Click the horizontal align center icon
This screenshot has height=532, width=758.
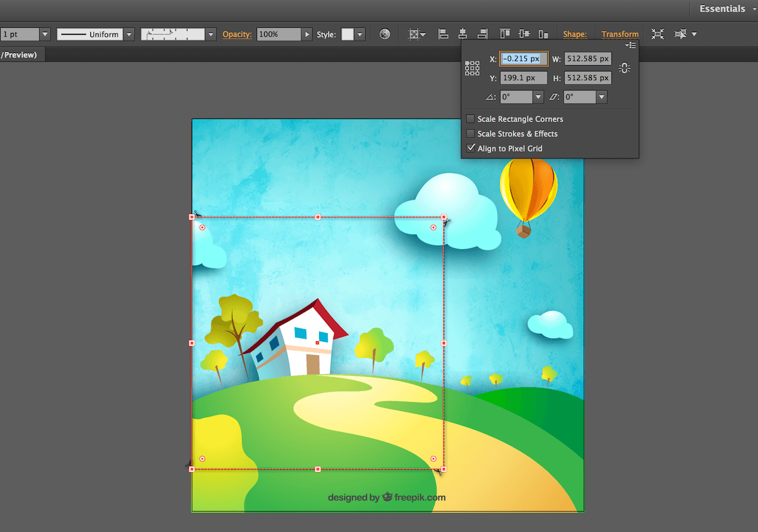point(463,34)
